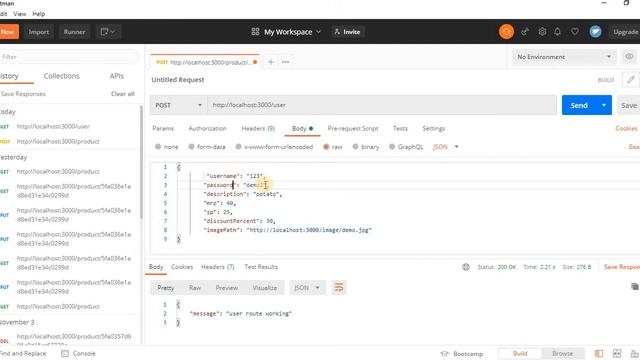Screen dimensions: 640x360
Task: Select the raw body type
Action: (333, 147)
